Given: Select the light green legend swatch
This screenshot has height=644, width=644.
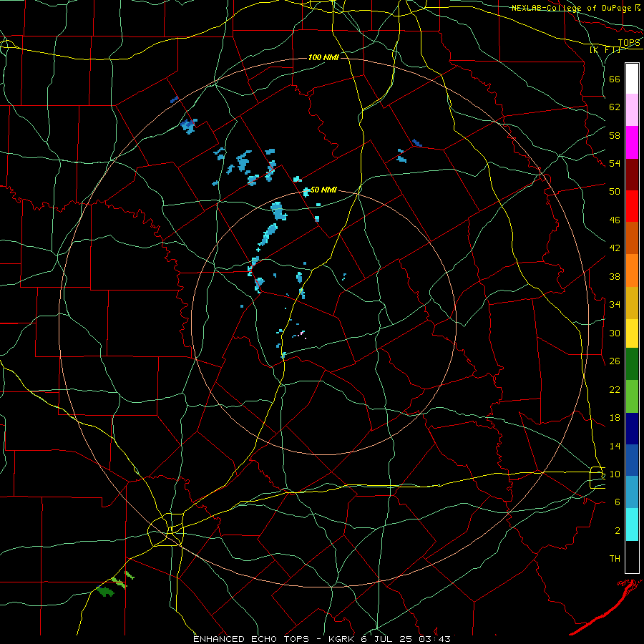Looking at the screenshot, I should (x=632, y=396).
